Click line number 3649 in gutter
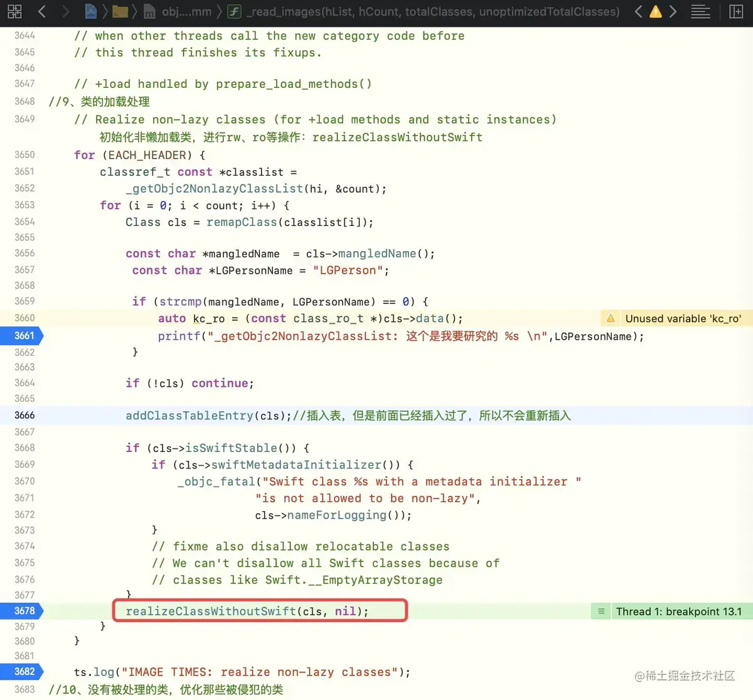This screenshot has width=753, height=700. [24, 119]
